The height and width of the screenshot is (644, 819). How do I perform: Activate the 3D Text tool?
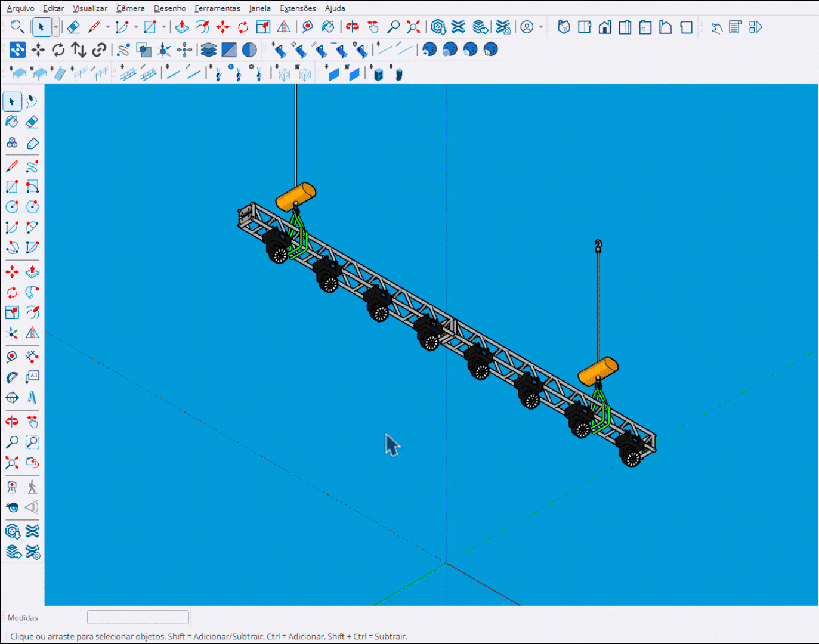click(32, 398)
